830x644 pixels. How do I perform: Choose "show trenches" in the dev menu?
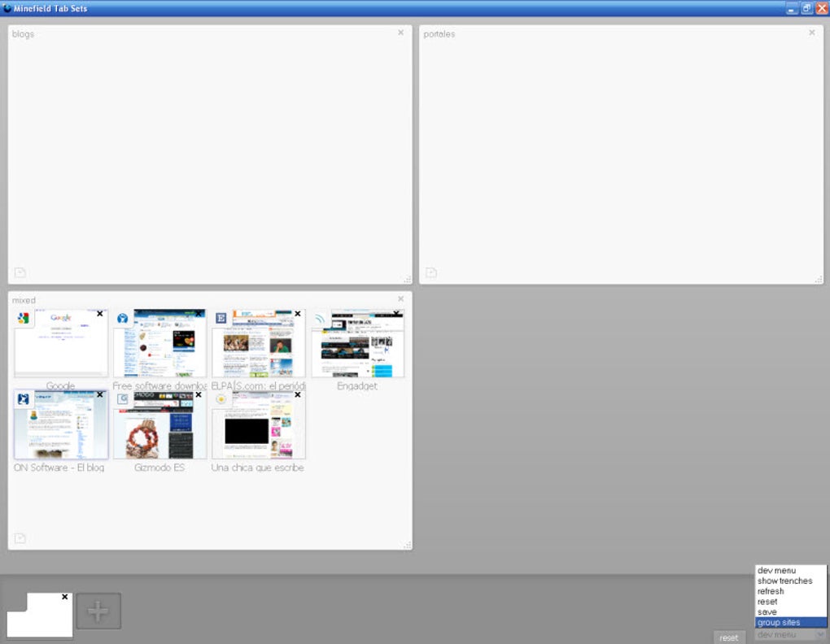777,581
